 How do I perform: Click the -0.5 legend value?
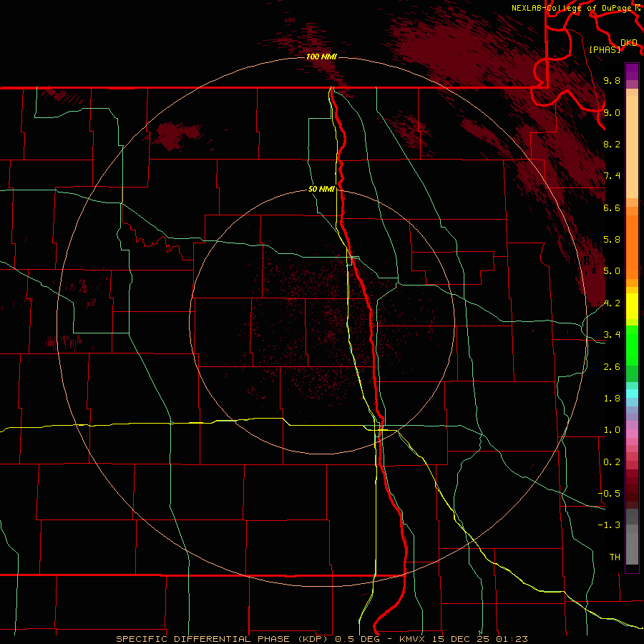click(x=609, y=494)
